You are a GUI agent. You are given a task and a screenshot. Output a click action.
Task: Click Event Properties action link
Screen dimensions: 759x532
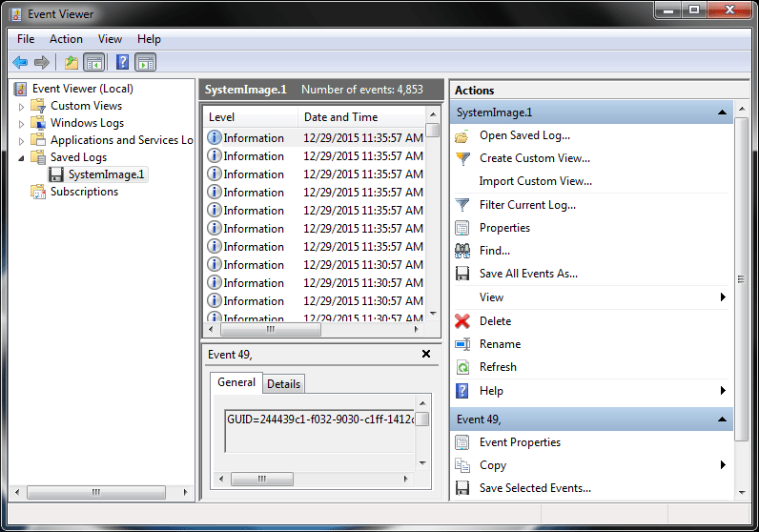click(520, 442)
